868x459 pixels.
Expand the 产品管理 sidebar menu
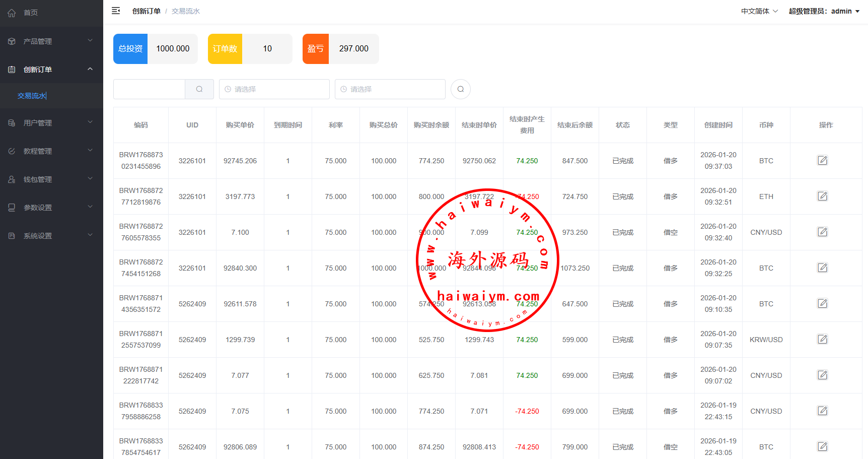coord(51,41)
